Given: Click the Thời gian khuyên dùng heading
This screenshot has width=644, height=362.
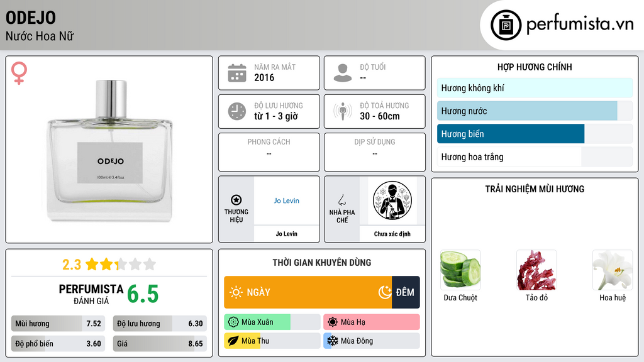Looking at the screenshot, I should pyautogui.click(x=322, y=263).
